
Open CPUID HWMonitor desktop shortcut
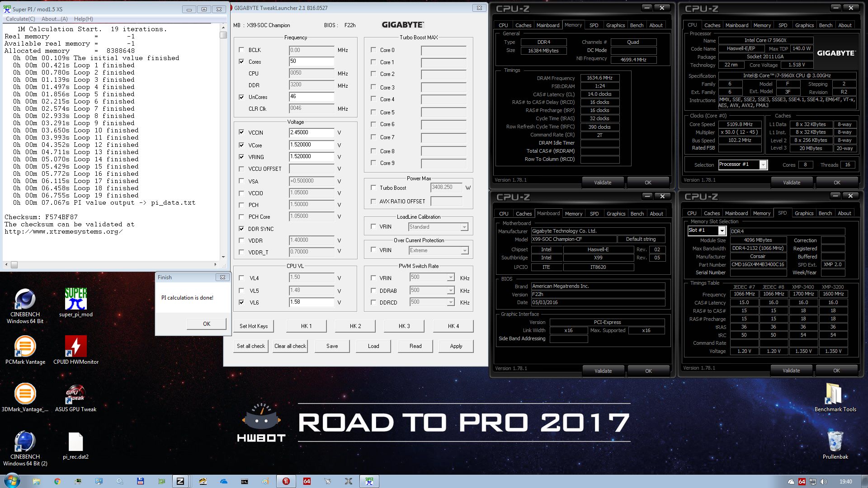(75, 350)
